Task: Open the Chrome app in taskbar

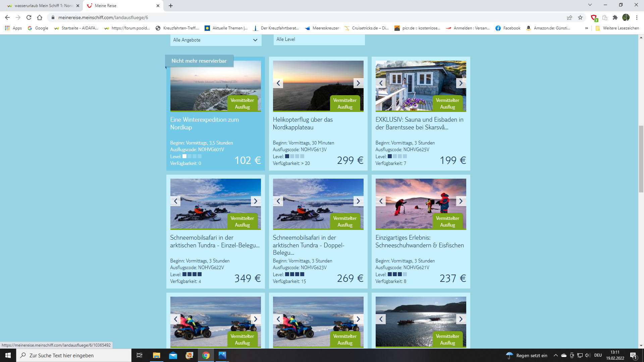Action: 206,355
